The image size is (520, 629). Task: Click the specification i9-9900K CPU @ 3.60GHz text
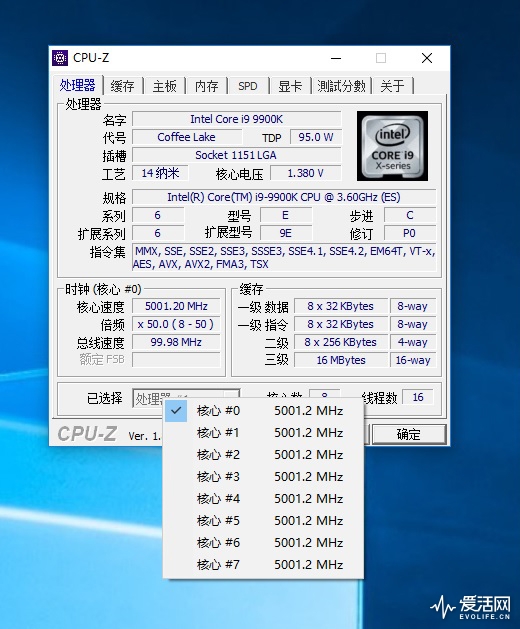click(284, 197)
